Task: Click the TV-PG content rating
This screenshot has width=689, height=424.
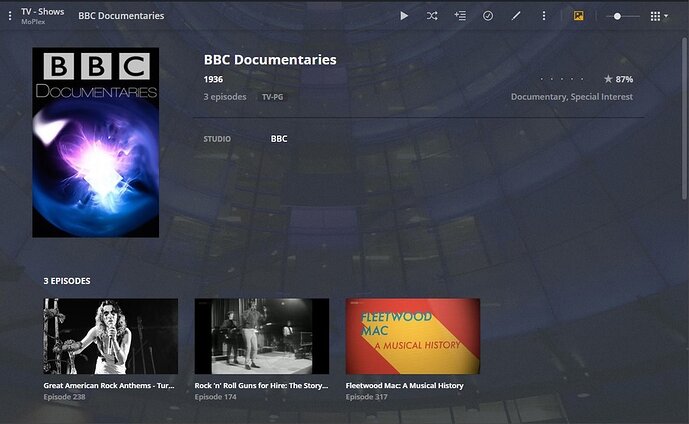Action: [272, 97]
